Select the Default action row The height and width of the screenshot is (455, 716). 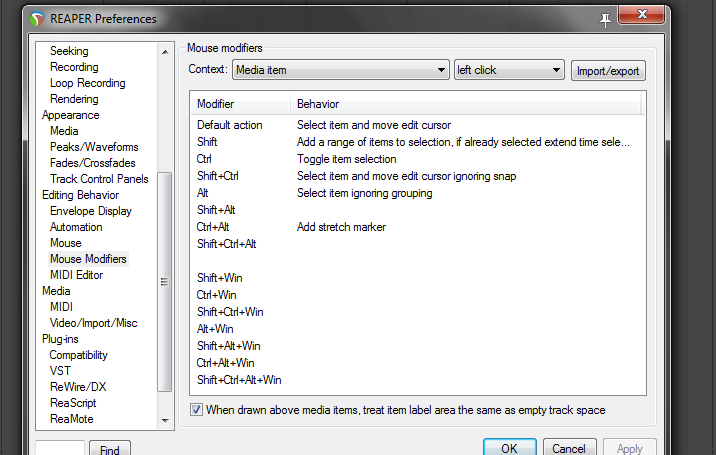(418, 125)
